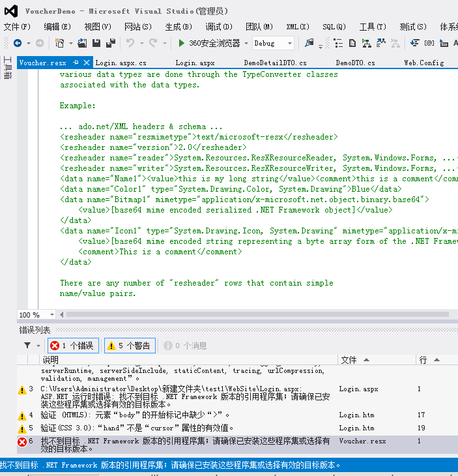Sort error list by 行 column
Image resolution: width=458 pixels, height=476 pixels.
pyautogui.click(x=436, y=360)
